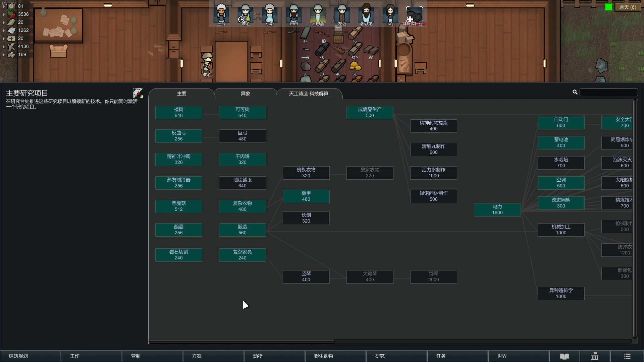This screenshot has height=362, width=644.
Task: Select the downed animal portrait 拜特威什亚
Action: [x=414, y=15]
